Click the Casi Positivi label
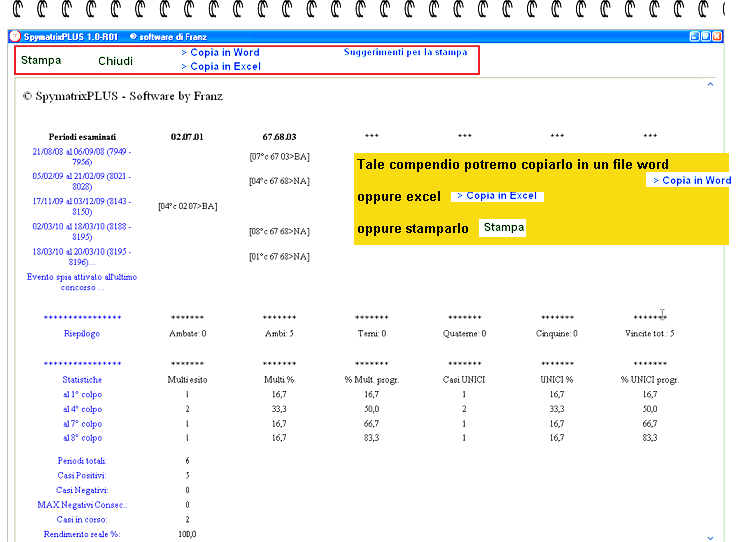This screenshot has height=542, width=736. pos(82,475)
